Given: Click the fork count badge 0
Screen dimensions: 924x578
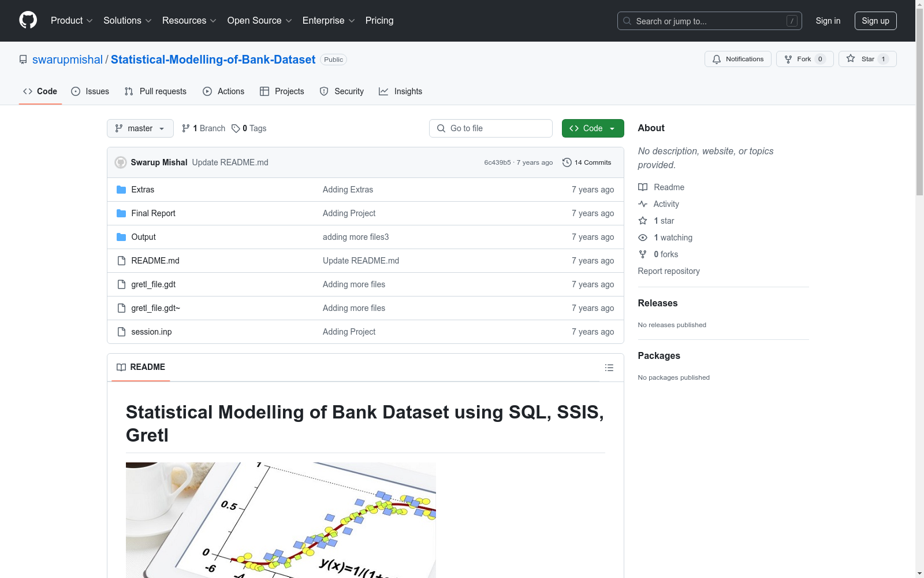Looking at the screenshot, I should click(820, 59).
